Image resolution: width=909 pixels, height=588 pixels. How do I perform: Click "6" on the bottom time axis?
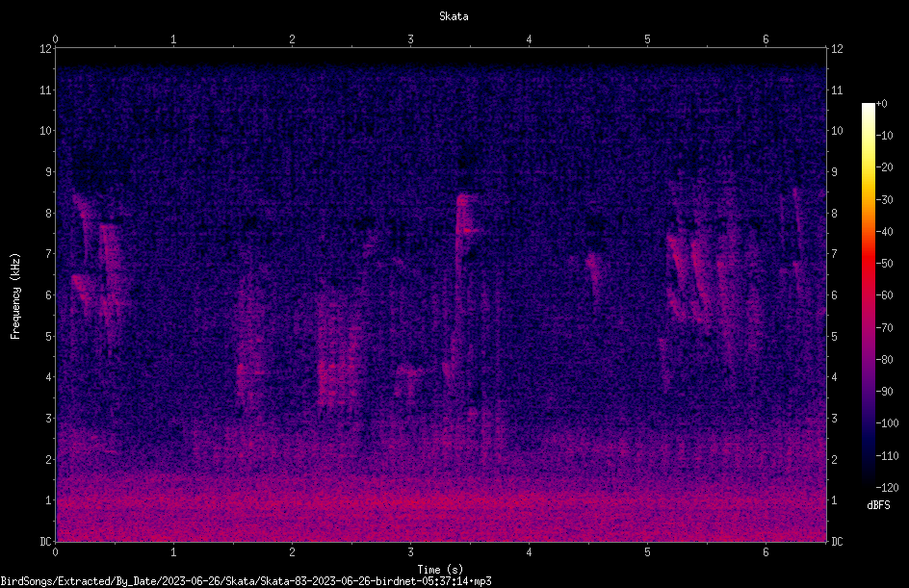pyautogui.click(x=766, y=552)
